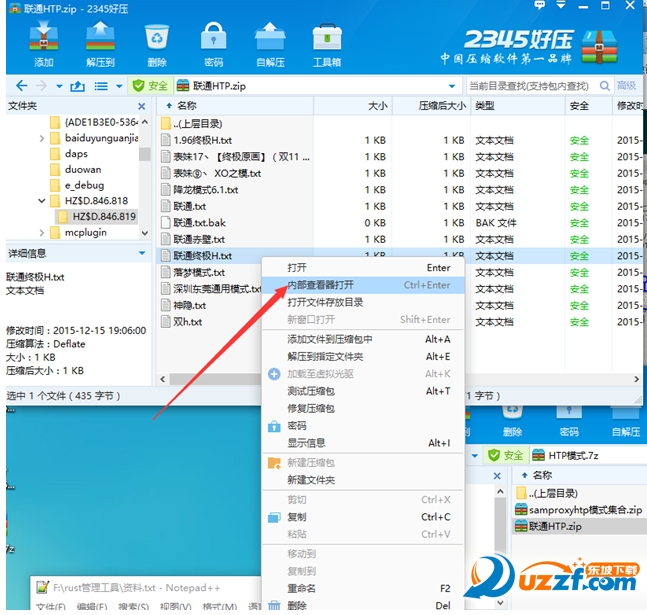Image resolution: width=647 pixels, height=615 pixels.
Task: Choose 内部查看器打开 from the context menu
Action: click(363, 285)
